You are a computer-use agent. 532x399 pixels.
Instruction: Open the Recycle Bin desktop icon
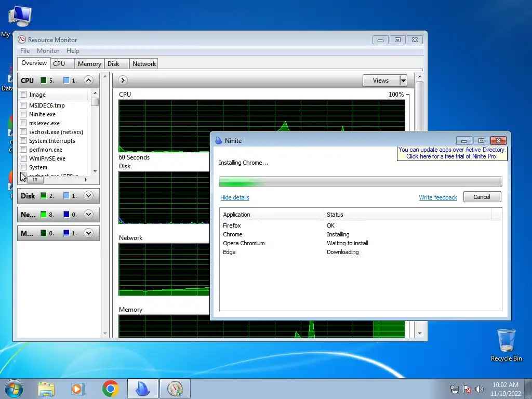(506, 345)
